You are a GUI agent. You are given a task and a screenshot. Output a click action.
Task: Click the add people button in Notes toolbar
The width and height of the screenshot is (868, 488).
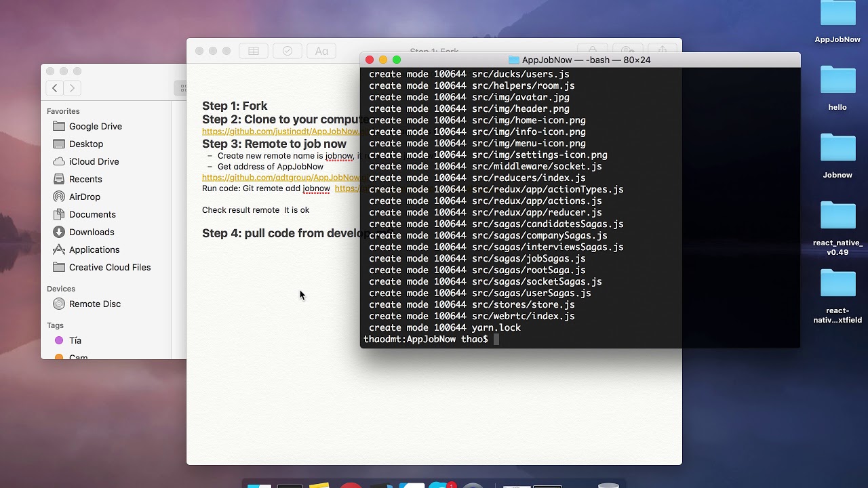point(628,51)
